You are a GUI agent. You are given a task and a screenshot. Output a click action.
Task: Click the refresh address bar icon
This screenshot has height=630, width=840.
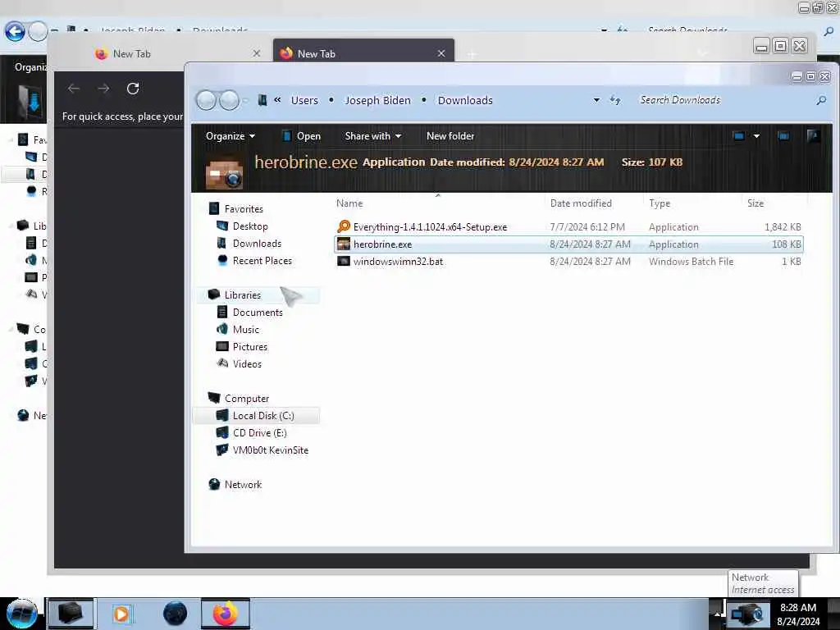tap(615, 100)
